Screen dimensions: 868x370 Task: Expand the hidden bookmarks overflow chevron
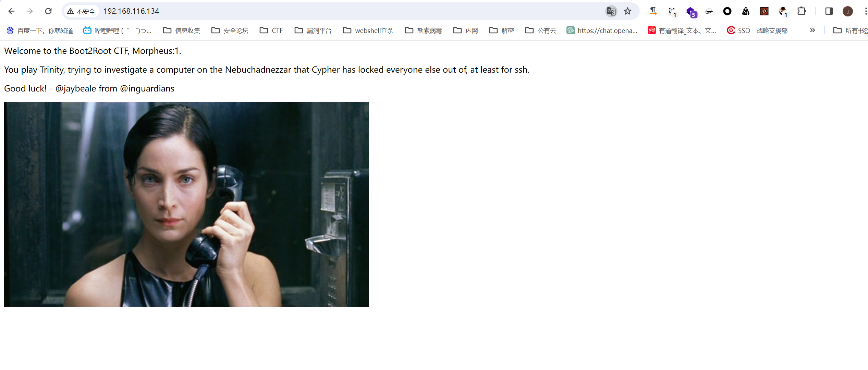(x=812, y=30)
